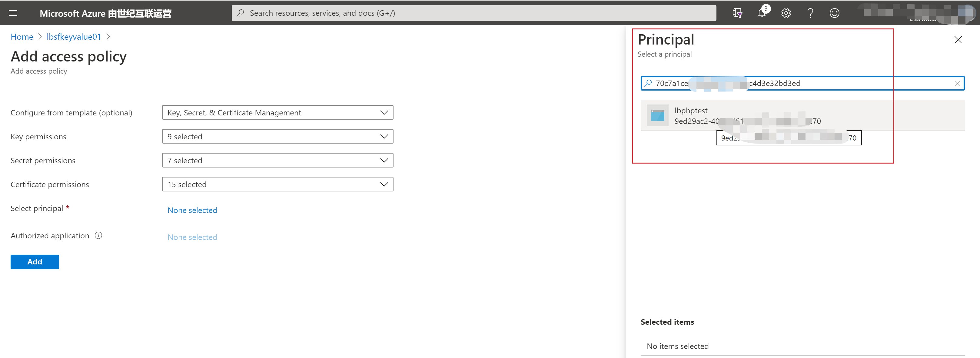
Task: Open the help question mark
Action: [x=810, y=13]
